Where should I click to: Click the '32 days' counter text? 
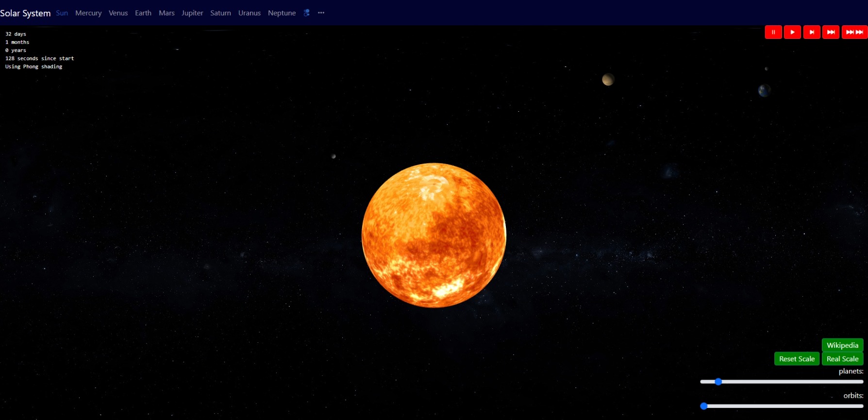16,34
